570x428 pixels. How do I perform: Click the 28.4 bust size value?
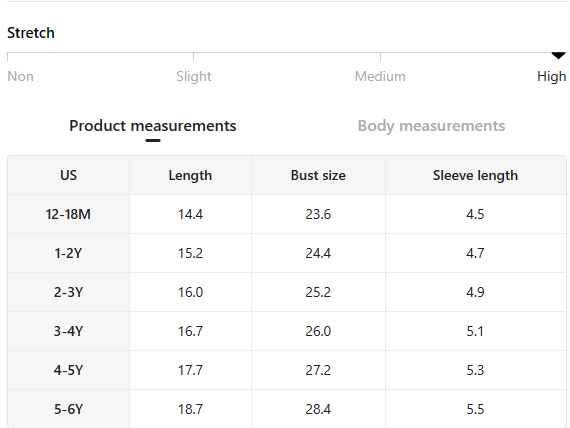pos(318,409)
